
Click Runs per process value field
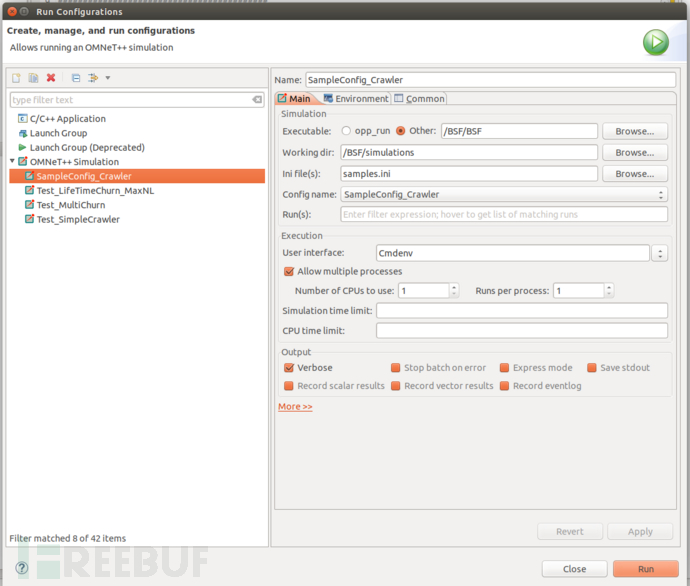(x=579, y=290)
